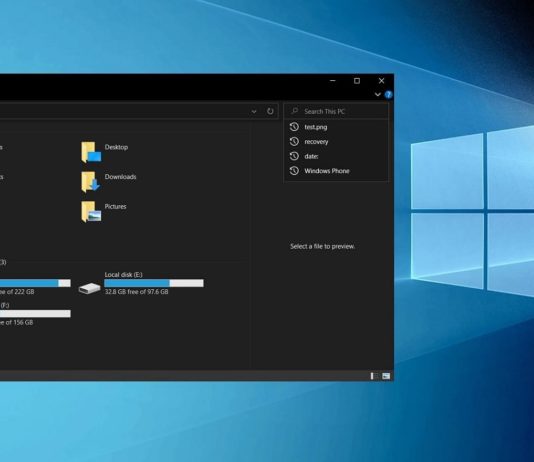Click history icon beside recovery
This screenshot has width=534, height=462.
(x=294, y=141)
